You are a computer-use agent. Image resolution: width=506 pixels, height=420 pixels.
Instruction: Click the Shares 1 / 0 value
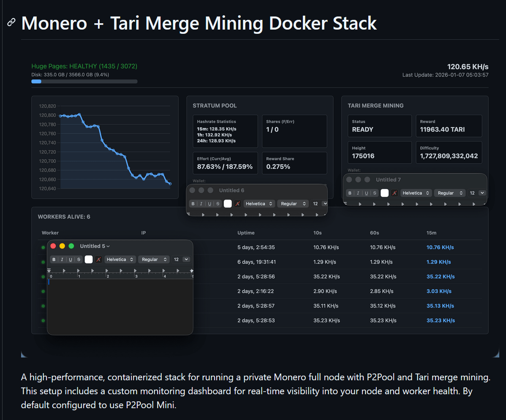point(272,130)
